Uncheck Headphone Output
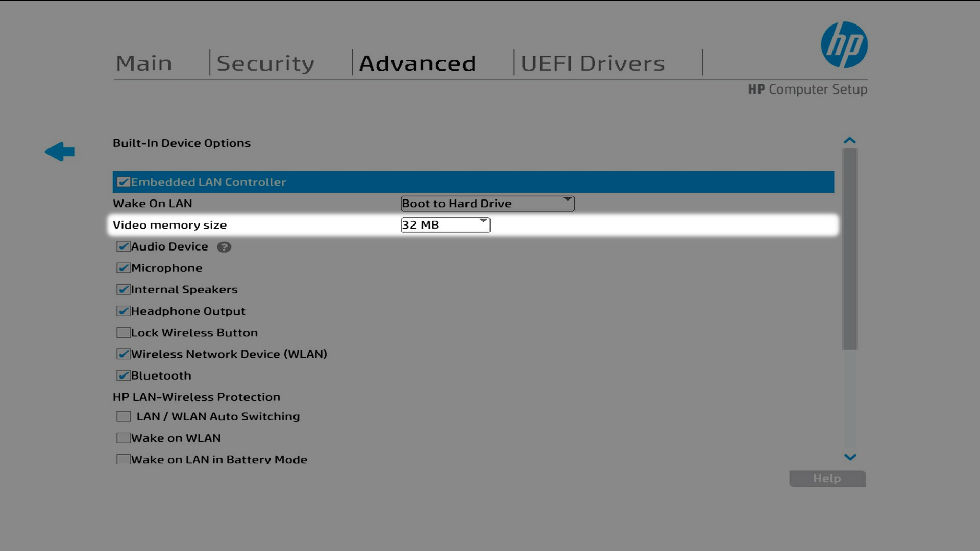The height and width of the screenshot is (551, 980). pyautogui.click(x=122, y=311)
